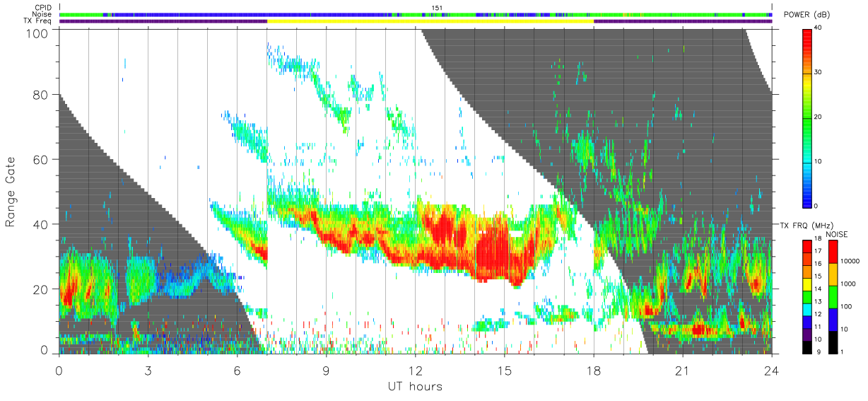Image resolution: width=868 pixels, height=401 pixels.
Task: Click the black bottom block of NOISE colorbar
Action: (833, 342)
